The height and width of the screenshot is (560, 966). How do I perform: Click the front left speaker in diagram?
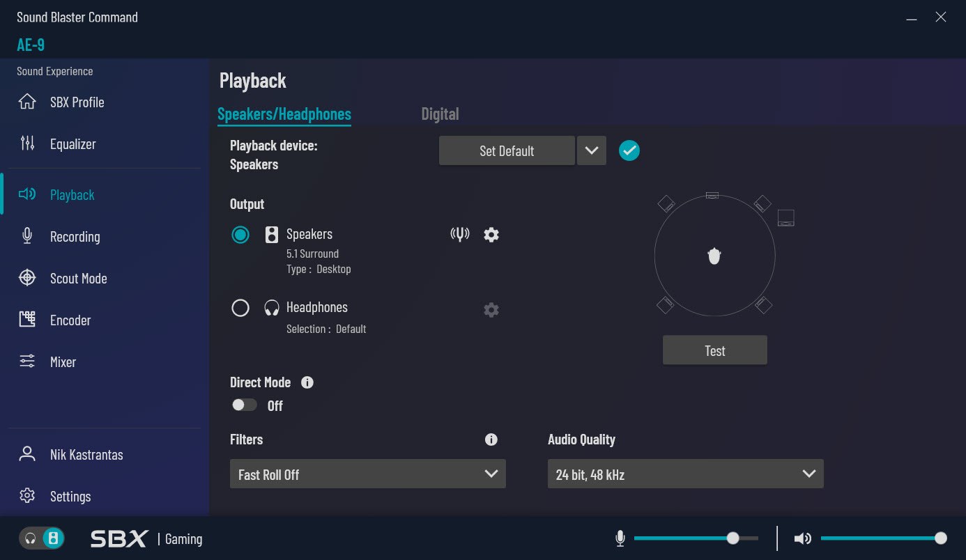coord(666,203)
